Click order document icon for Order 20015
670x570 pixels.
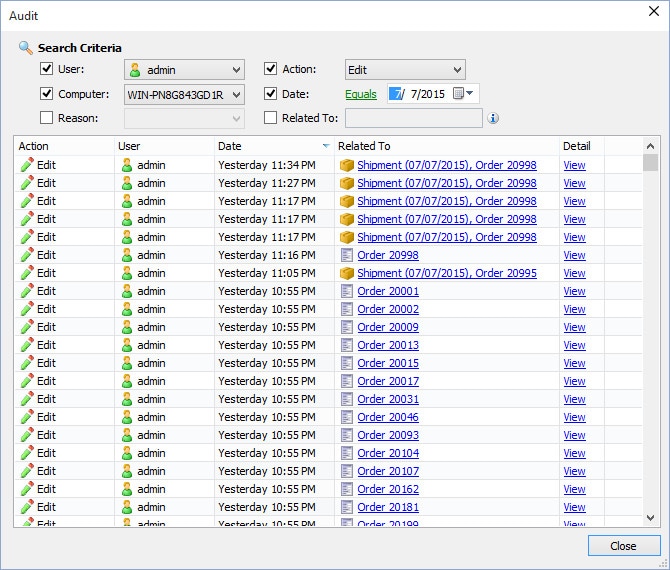pos(347,363)
